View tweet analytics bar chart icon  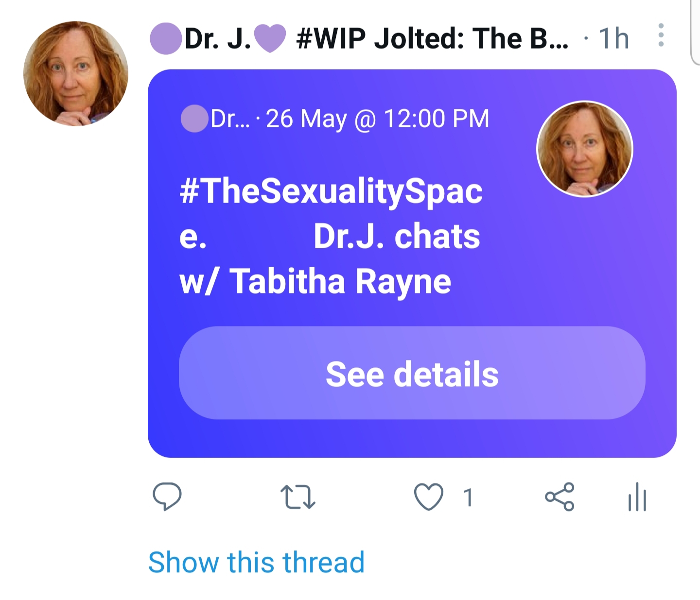637,497
